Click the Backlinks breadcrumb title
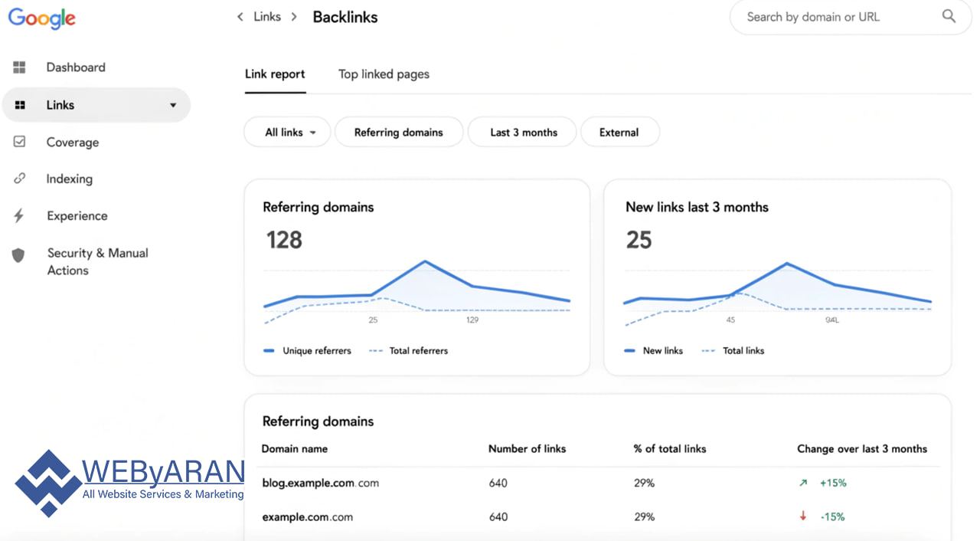Viewport: 980px width, 541px height. (x=345, y=16)
